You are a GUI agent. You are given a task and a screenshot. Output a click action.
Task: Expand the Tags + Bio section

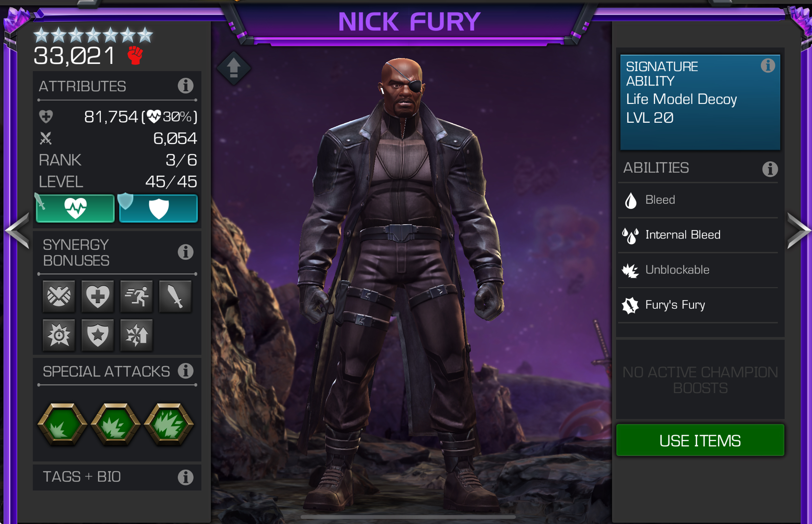[x=117, y=477]
